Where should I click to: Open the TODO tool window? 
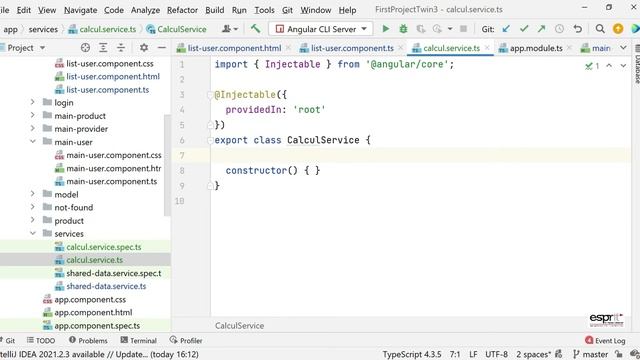tap(41, 340)
